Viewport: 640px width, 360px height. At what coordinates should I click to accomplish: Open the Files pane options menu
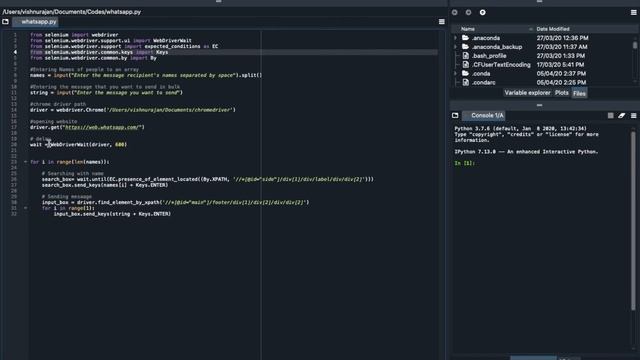(633, 12)
